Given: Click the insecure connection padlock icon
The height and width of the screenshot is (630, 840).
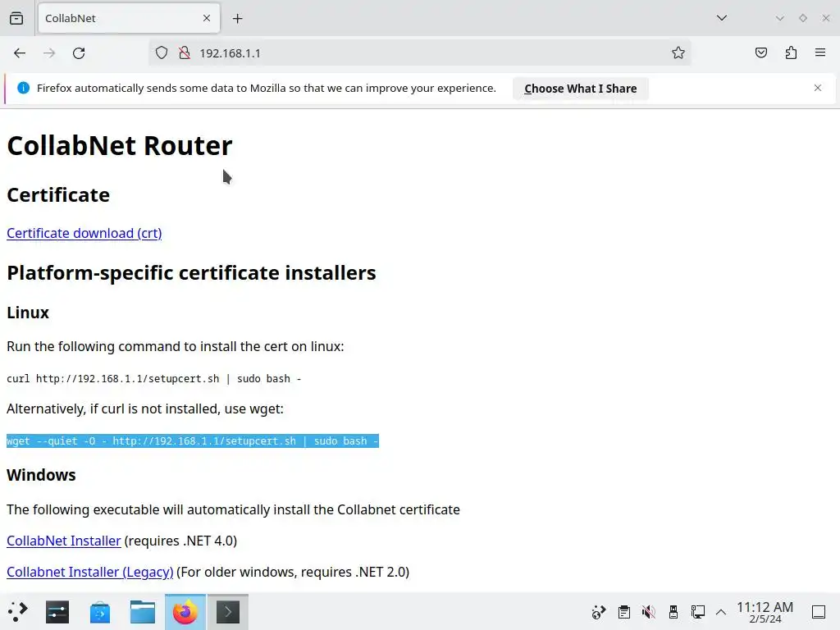Looking at the screenshot, I should tap(185, 53).
